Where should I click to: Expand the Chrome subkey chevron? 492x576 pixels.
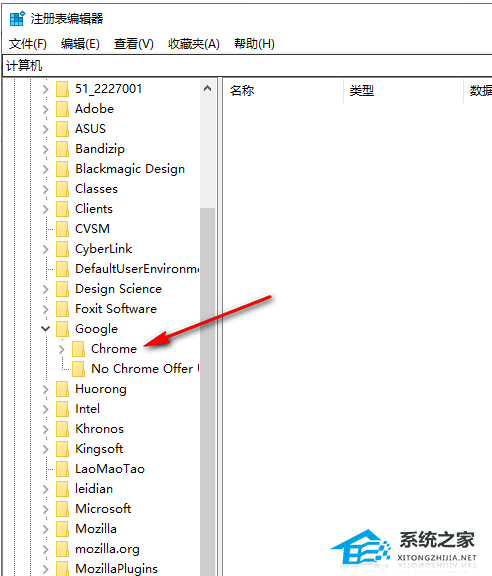click(x=62, y=349)
